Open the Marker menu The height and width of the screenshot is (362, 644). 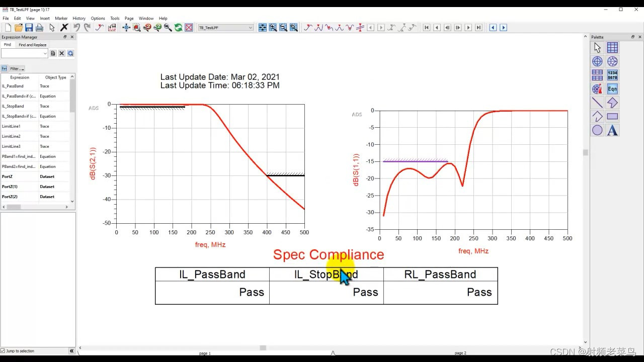61,18
